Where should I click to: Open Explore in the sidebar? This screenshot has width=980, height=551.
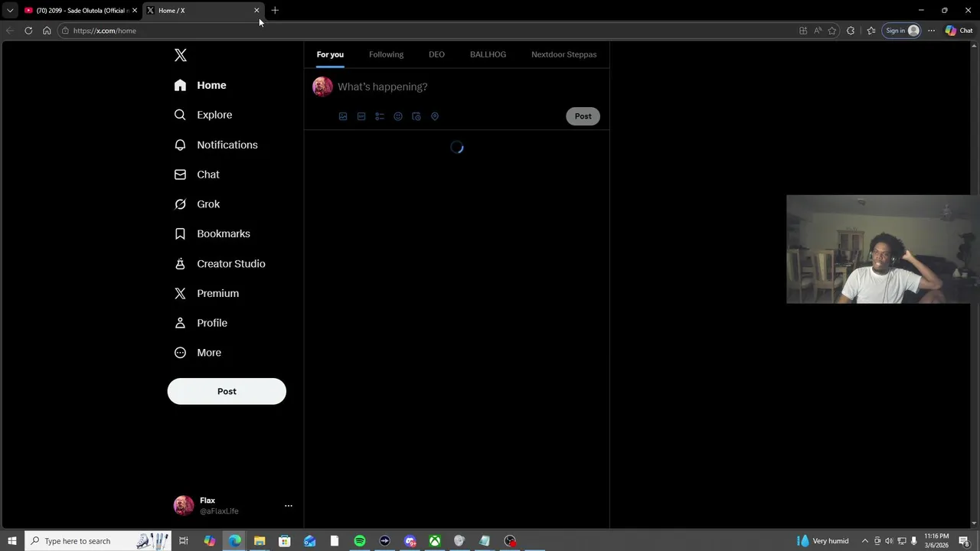coord(204,115)
